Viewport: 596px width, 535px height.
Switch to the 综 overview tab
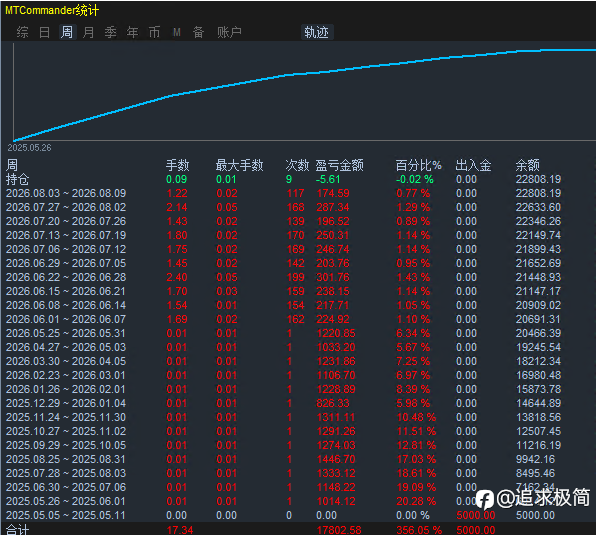(22, 32)
